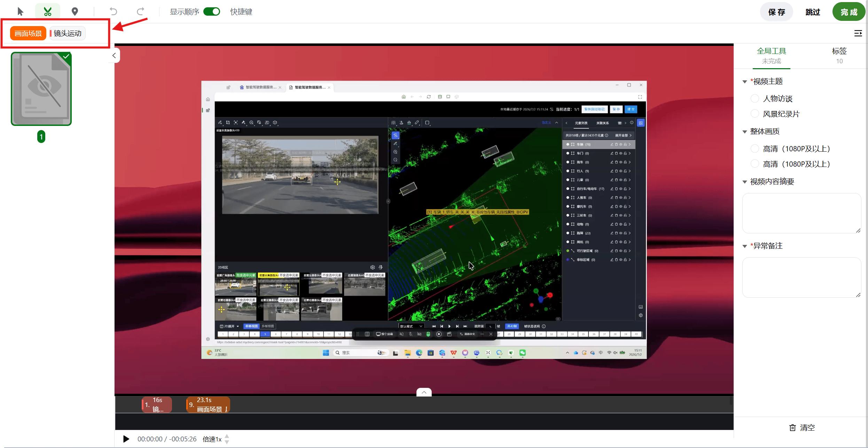868x448 pixels.
Task: Collapse the 视频主题 section
Action: tap(745, 82)
